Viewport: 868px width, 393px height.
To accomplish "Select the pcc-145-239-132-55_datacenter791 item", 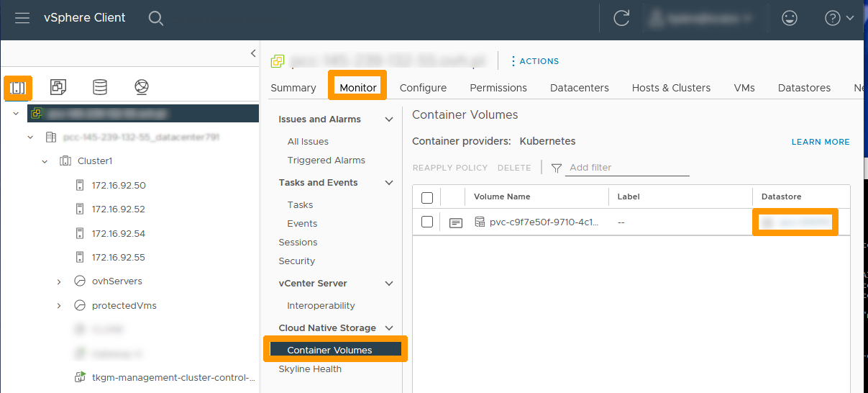I will (x=142, y=137).
